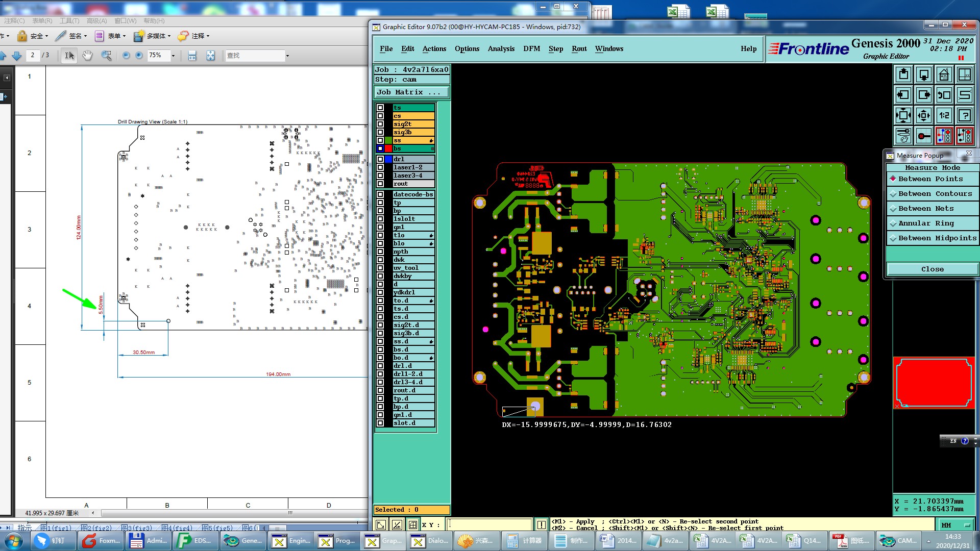The height and width of the screenshot is (551, 980).
Task: Click the grid snap icon beside X Y
Action: pos(413,524)
